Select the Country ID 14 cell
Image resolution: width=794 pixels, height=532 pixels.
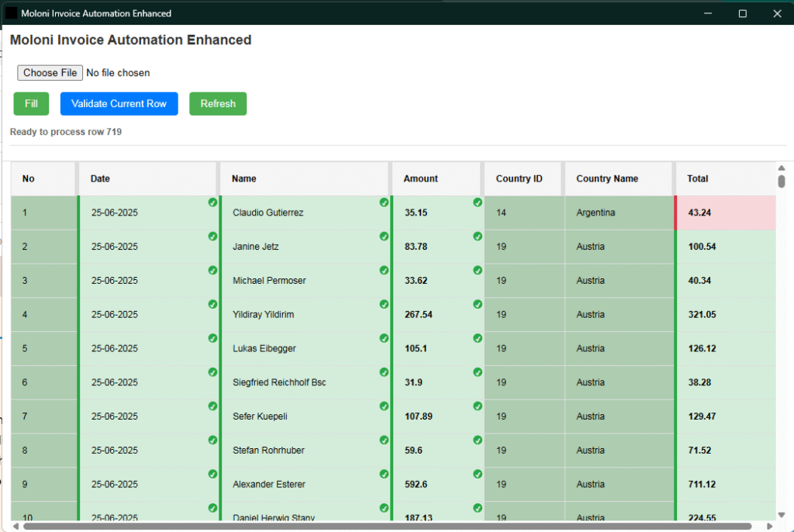524,212
